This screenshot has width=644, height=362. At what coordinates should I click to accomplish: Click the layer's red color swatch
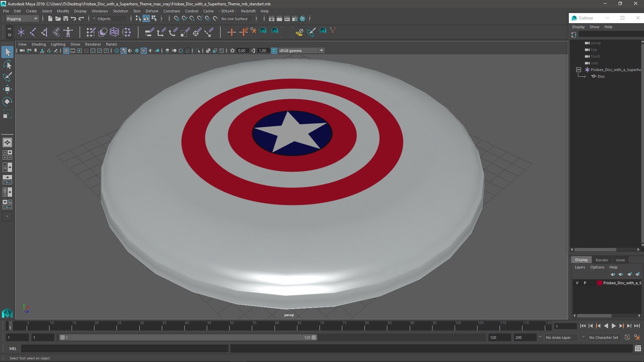coord(600,283)
